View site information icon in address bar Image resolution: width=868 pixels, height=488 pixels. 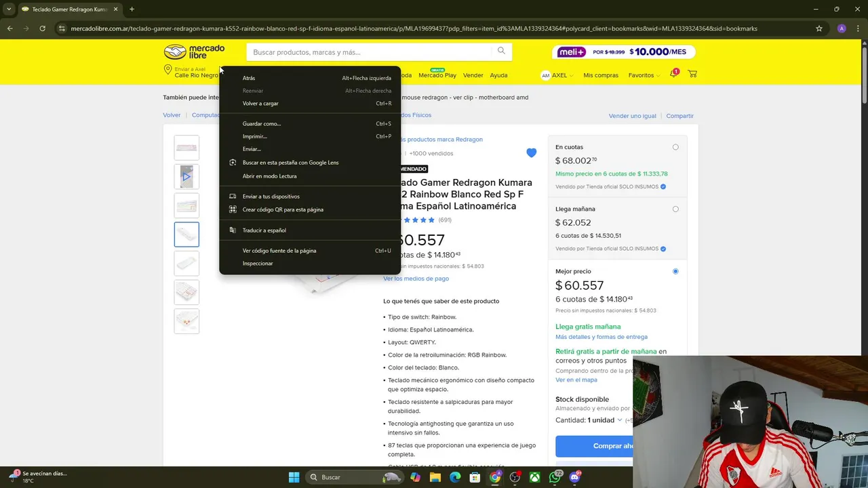pos(62,28)
